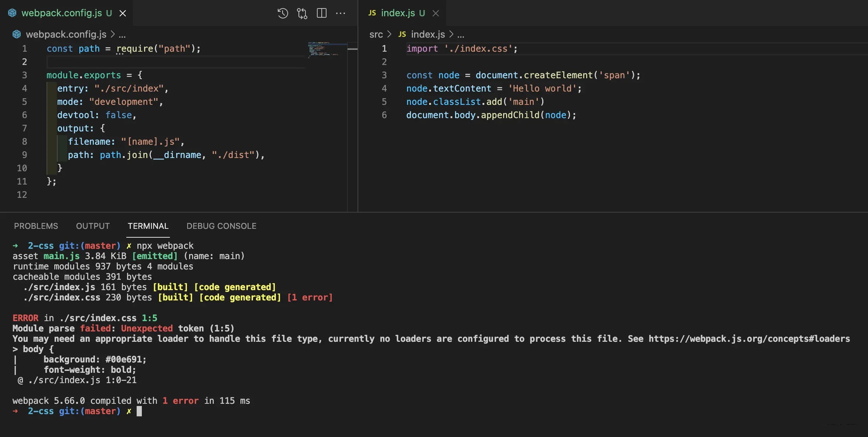The width and height of the screenshot is (868, 437).
Task: Click the src breadcrumb folder
Action: 376,34
